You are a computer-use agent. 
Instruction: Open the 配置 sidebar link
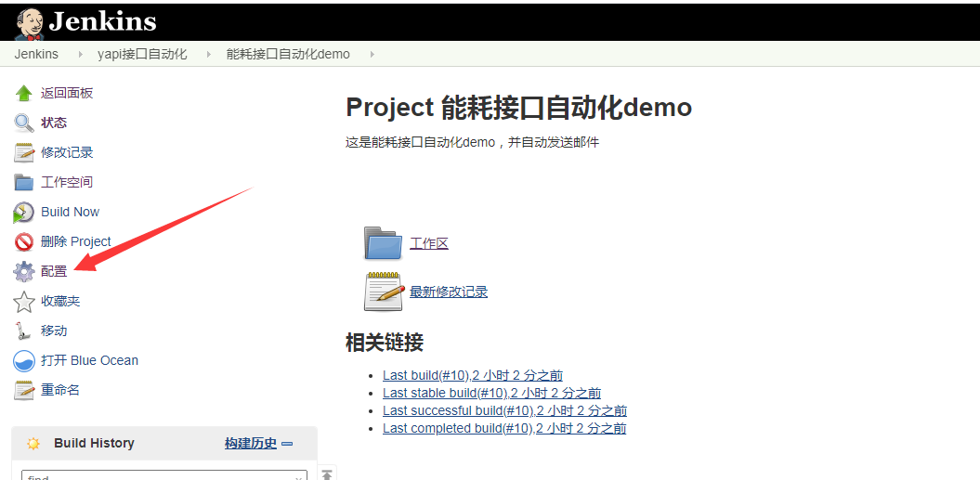[x=54, y=271]
